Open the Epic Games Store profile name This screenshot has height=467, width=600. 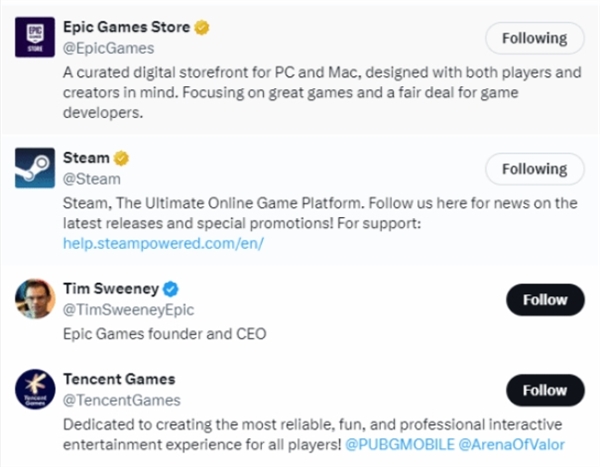[125, 27]
